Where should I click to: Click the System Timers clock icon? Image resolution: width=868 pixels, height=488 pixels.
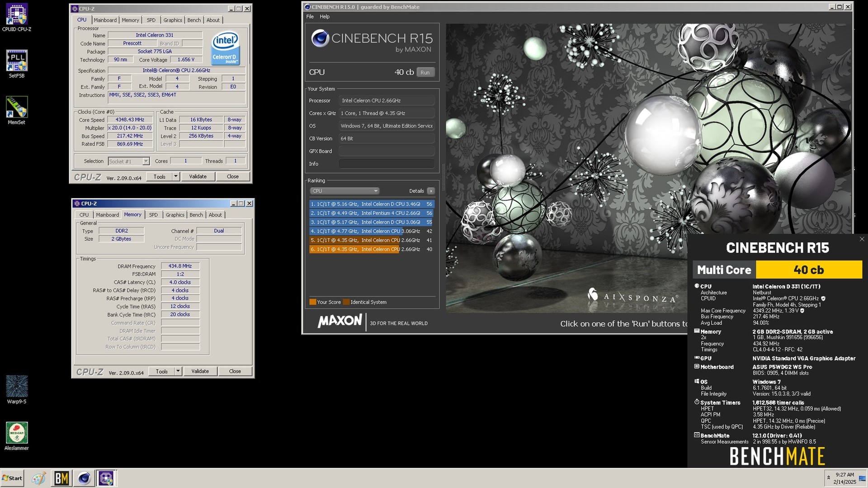(697, 402)
